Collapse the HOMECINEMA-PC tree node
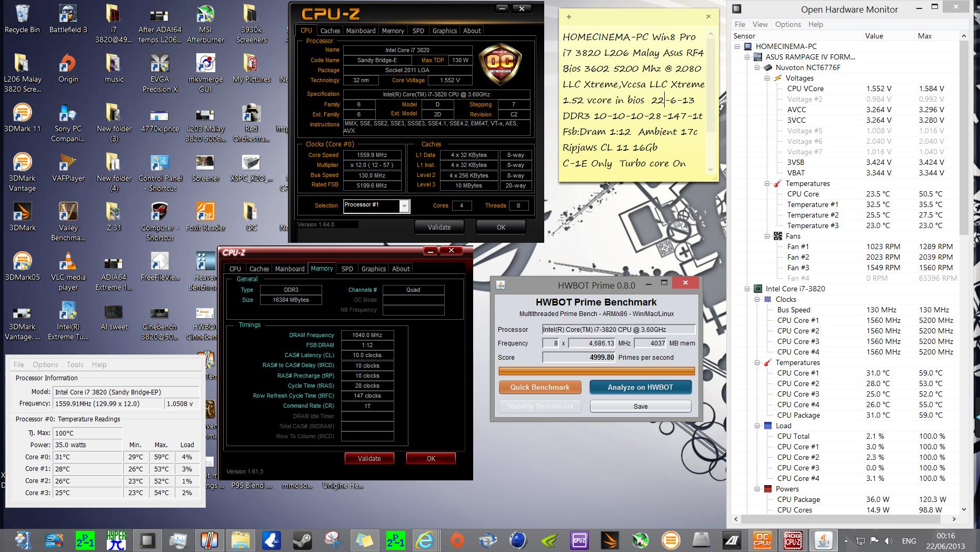Viewport: 980px width, 552px height. click(738, 46)
